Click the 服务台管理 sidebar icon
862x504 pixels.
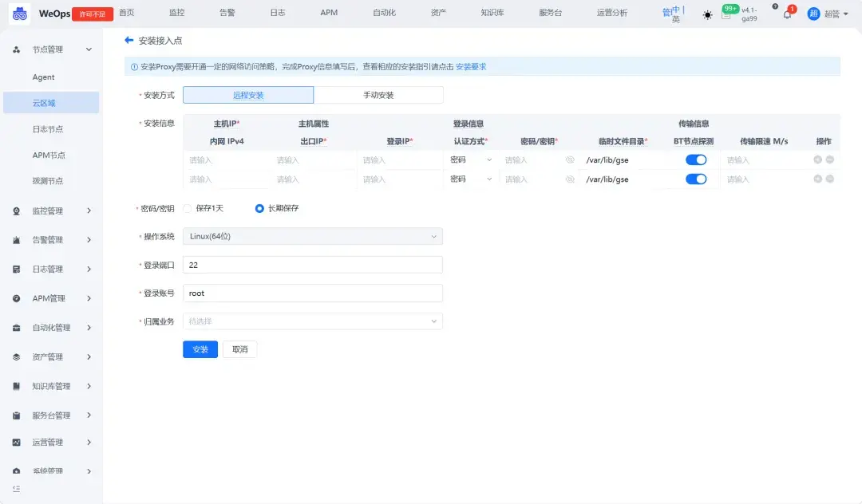tap(17, 415)
